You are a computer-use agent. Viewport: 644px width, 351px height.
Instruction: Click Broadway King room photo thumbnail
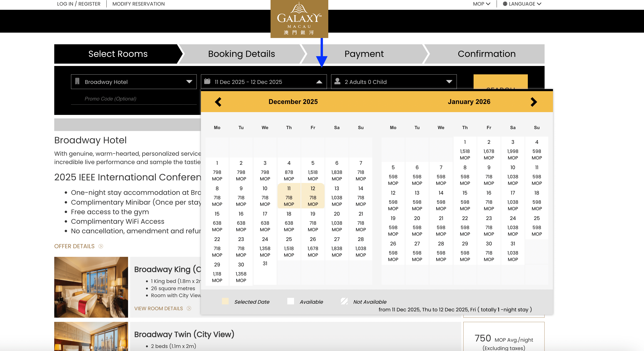[x=91, y=287]
